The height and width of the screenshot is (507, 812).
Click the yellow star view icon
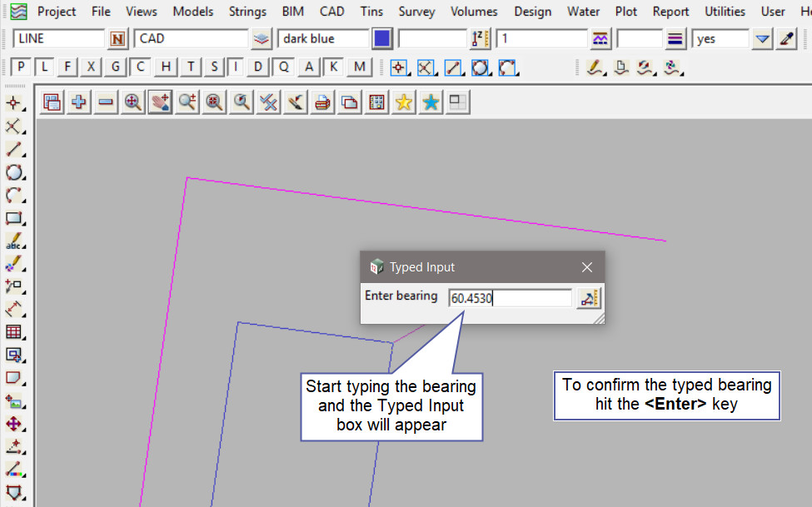(404, 102)
